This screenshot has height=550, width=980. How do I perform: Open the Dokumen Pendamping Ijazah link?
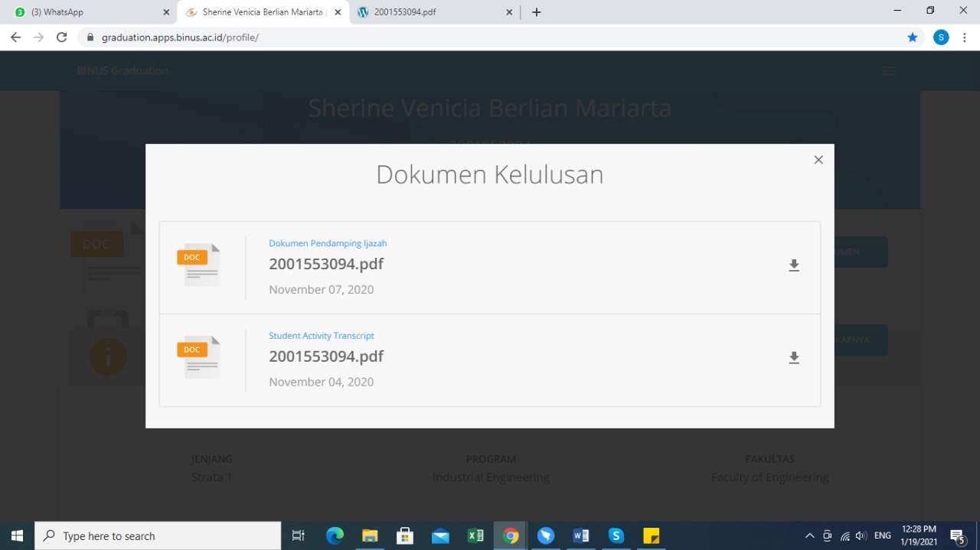(x=328, y=243)
